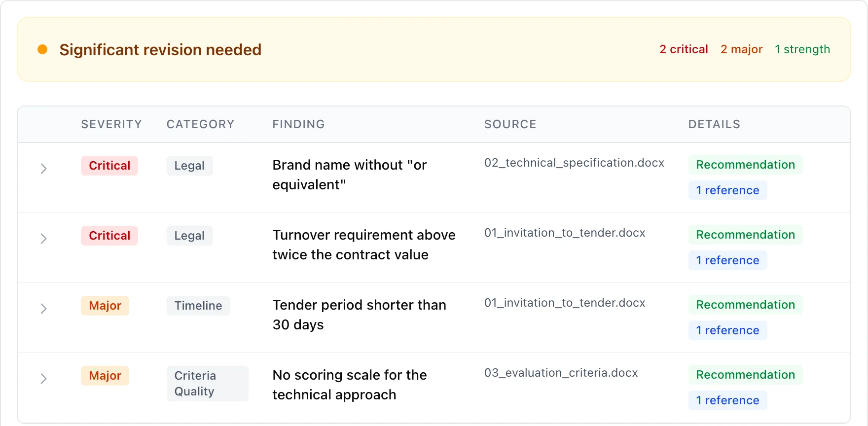Open 1 reference for Brand name finding

tap(727, 190)
